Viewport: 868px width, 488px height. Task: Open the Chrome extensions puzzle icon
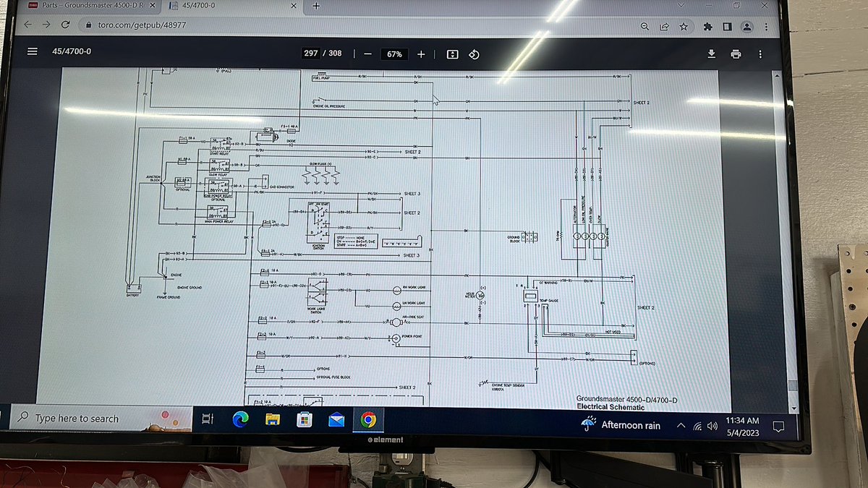(x=708, y=26)
